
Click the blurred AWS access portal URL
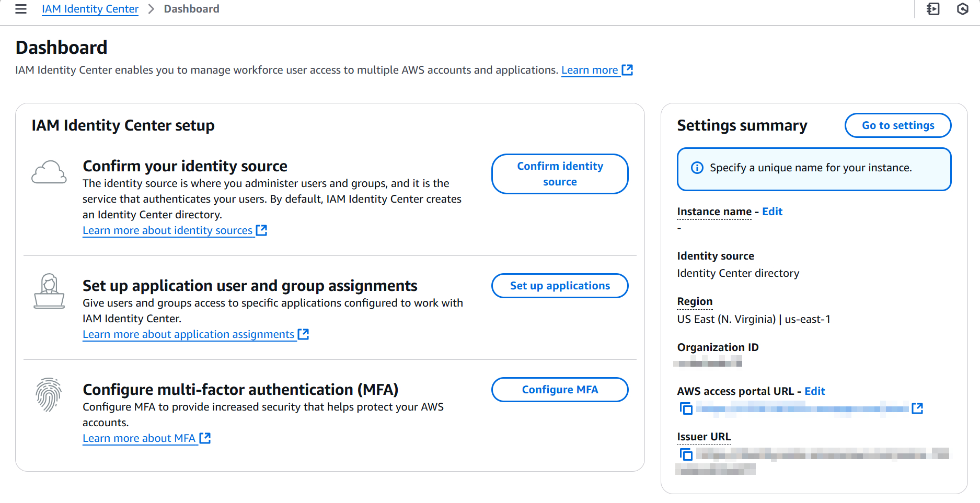tap(802, 408)
